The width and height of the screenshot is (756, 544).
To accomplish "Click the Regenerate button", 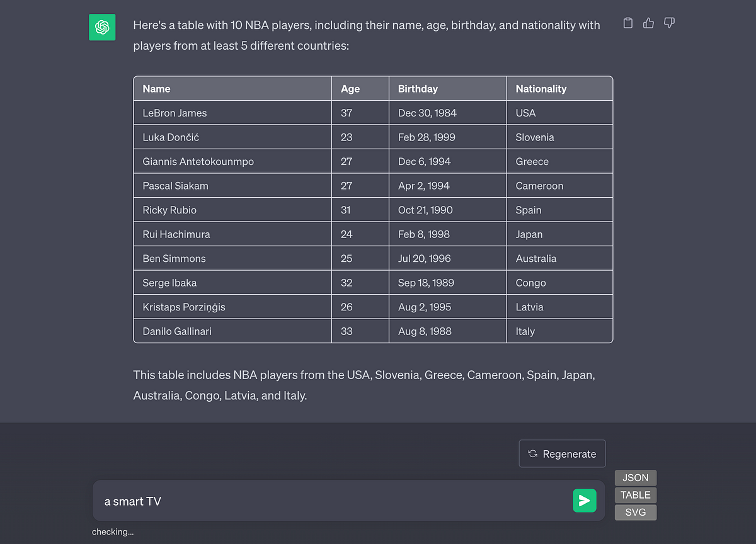I will pos(562,453).
